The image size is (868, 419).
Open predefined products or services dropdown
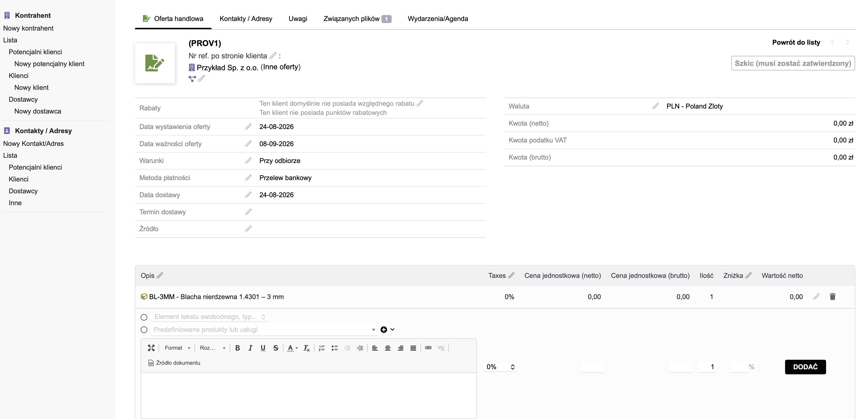coord(264,330)
